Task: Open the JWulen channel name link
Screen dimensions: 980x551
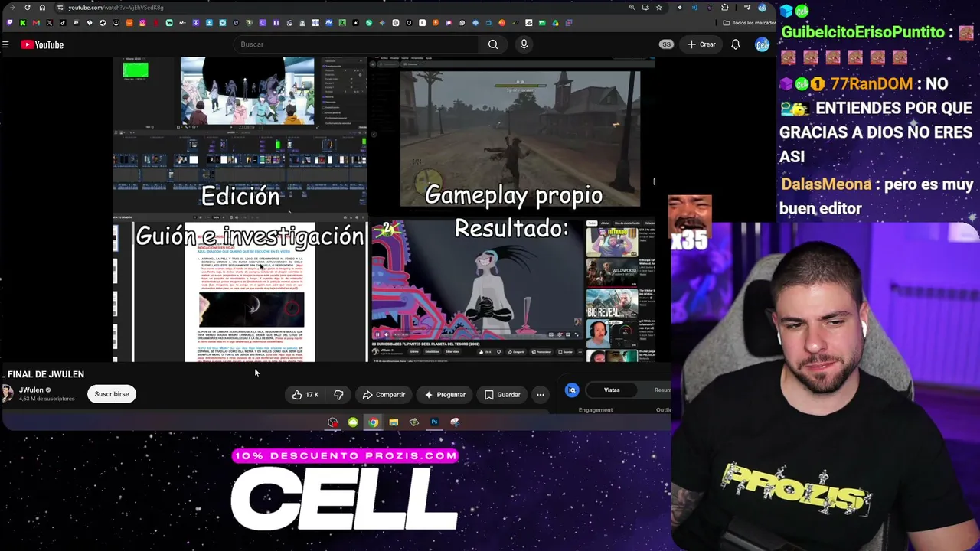Action: pos(31,390)
